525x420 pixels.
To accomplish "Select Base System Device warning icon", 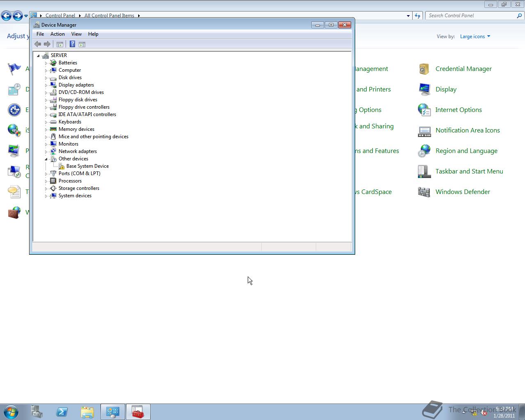I will point(61,166).
